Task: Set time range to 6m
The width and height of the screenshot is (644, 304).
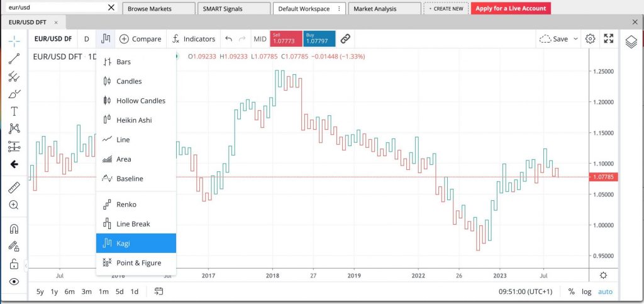Action: pyautogui.click(x=69, y=291)
